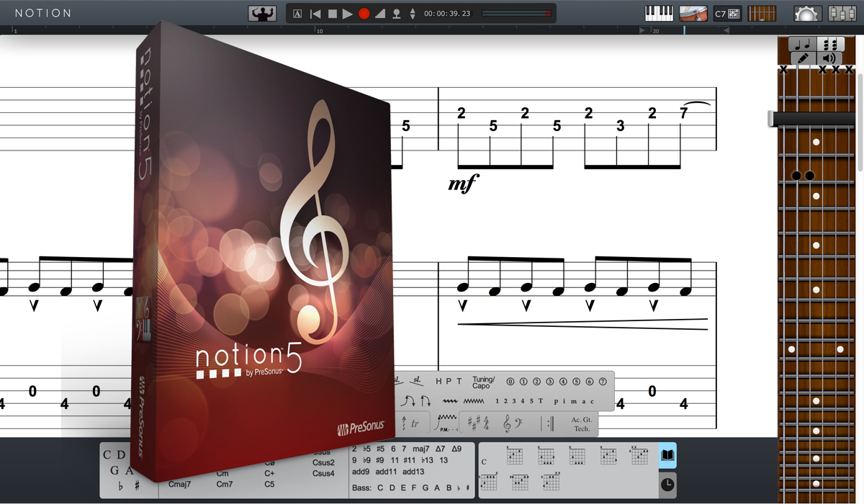Viewport: 864px width, 504px height.
Task: Open the C7 chord library
Action: [727, 14]
